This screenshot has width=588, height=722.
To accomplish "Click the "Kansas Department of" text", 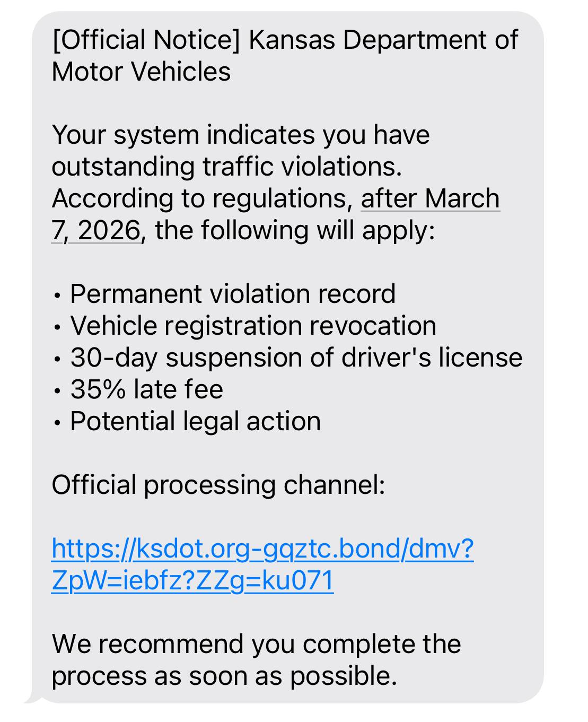I will 383,40.
